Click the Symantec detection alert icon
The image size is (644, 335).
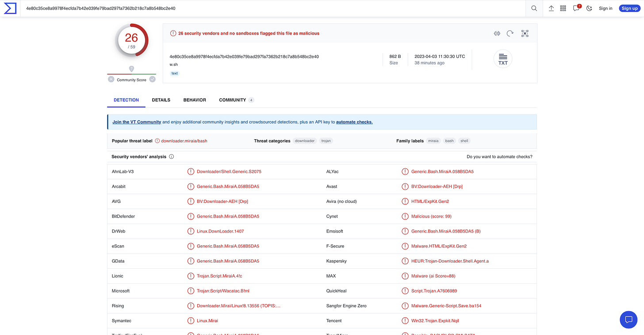pos(191,321)
